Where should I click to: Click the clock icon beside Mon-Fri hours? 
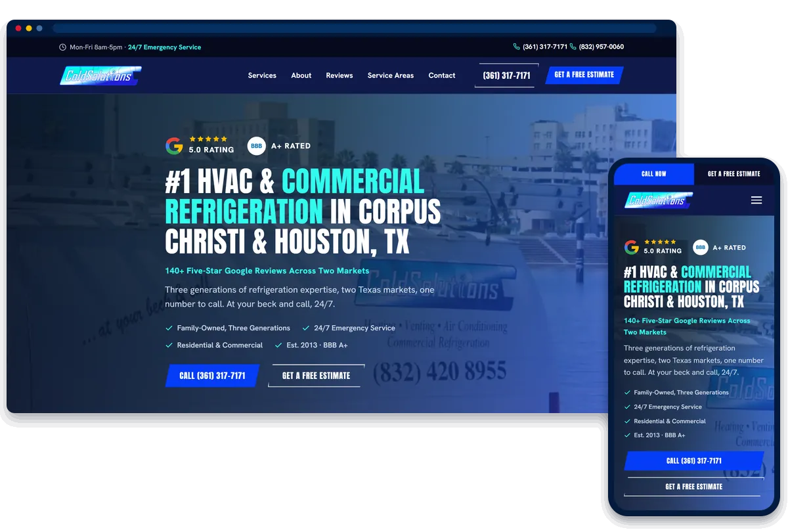[62, 47]
